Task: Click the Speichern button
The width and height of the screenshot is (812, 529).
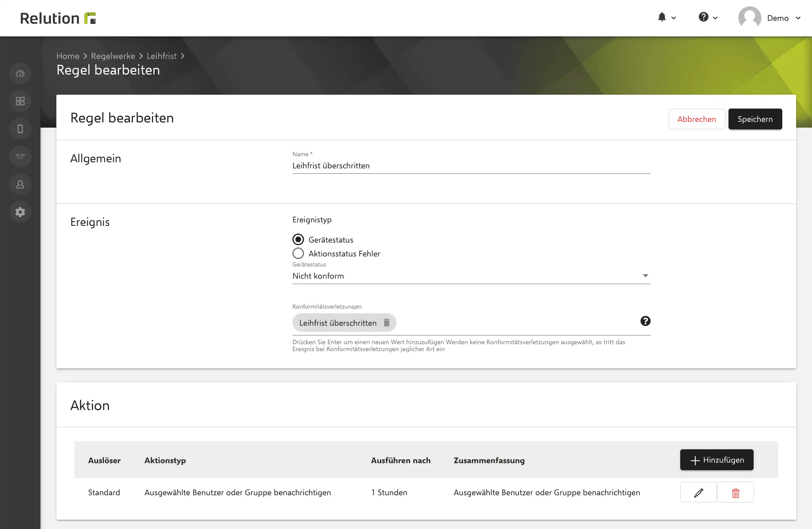Action: (x=755, y=119)
